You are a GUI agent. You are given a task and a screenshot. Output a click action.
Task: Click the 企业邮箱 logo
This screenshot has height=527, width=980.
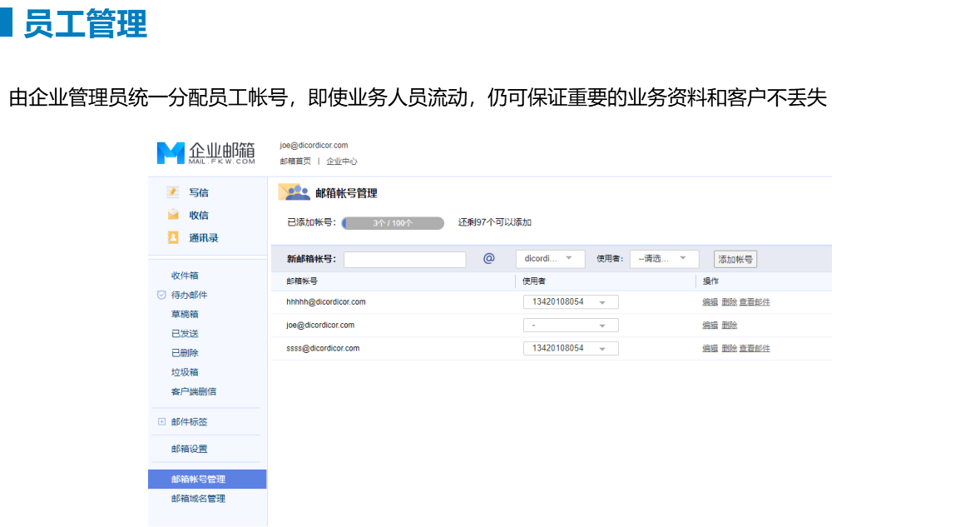click(206, 153)
